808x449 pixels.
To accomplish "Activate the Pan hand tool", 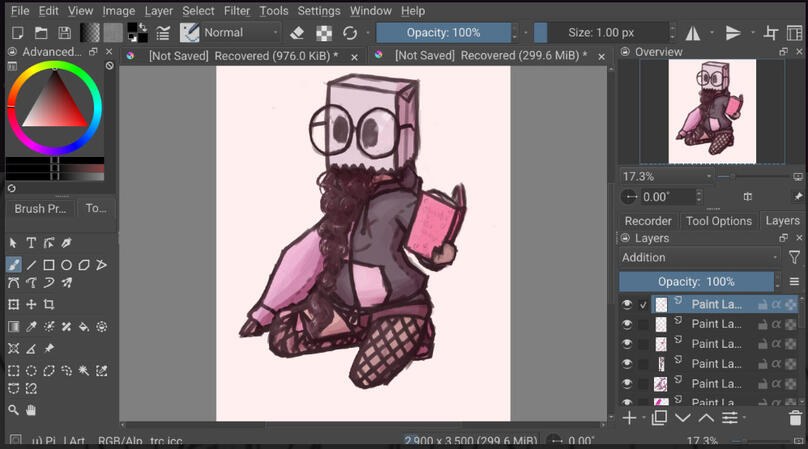I will (31, 410).
